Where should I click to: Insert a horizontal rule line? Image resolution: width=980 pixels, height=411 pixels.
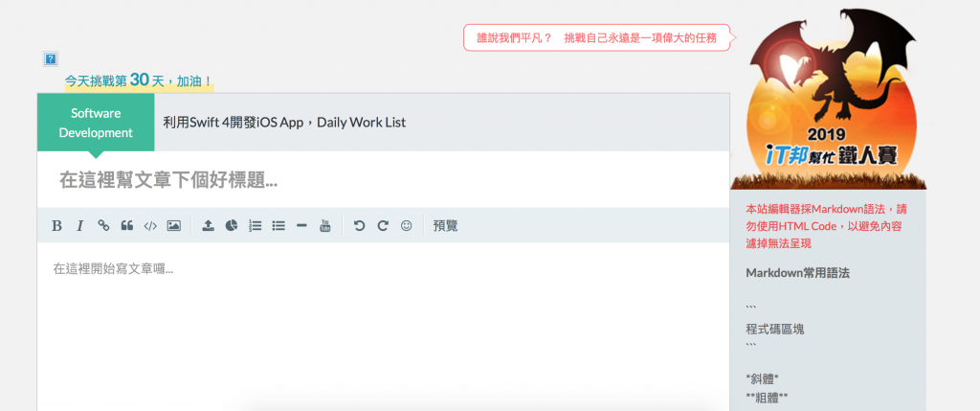(301, 225)
